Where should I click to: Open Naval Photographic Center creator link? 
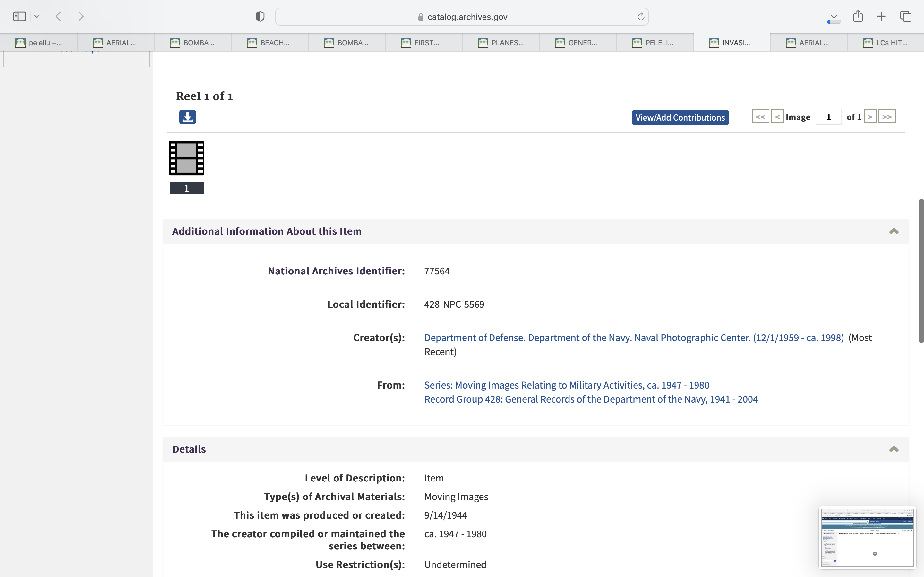point(634,338)
